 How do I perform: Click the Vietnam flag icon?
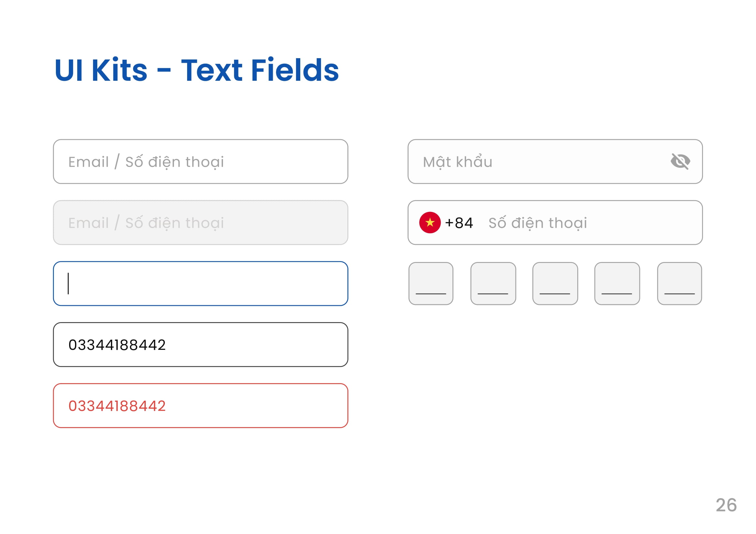(x=430, y=223)
